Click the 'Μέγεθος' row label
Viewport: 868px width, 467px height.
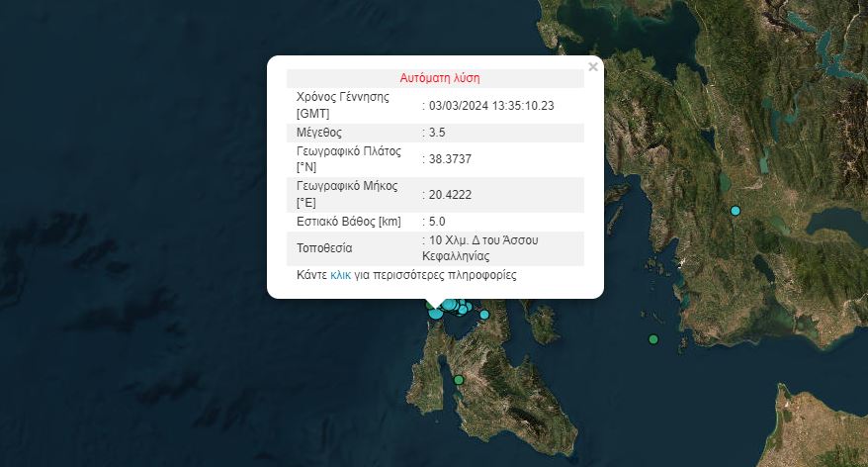[319, 132]
